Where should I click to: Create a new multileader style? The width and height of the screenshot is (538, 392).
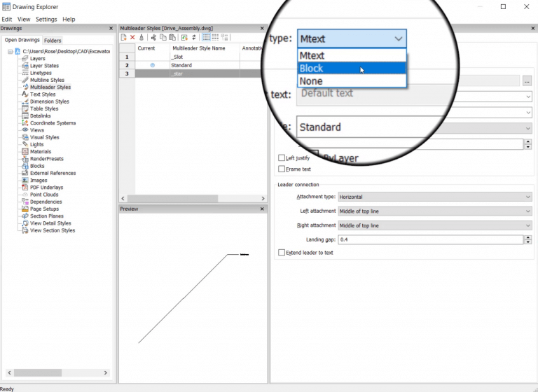(124, 37)
